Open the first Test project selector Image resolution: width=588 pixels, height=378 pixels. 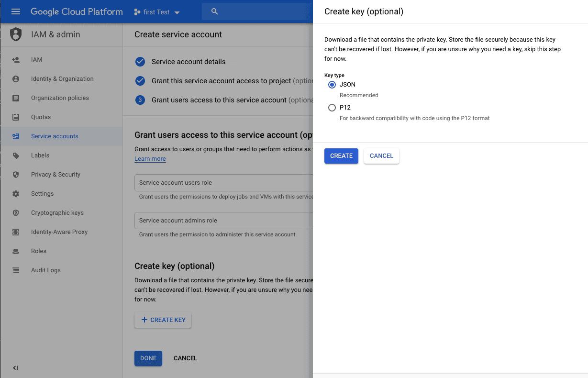157,12
